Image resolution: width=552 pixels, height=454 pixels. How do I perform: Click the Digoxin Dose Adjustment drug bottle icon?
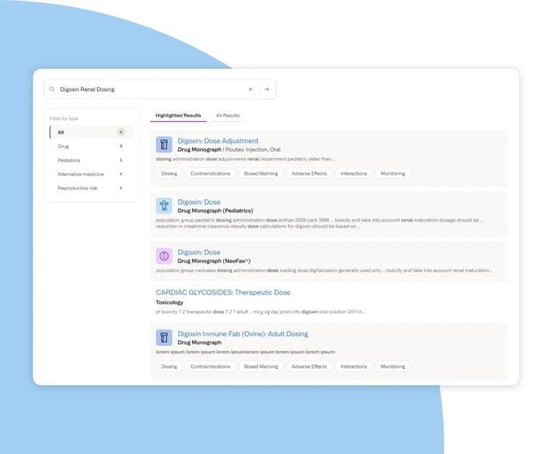coord(164,145)
